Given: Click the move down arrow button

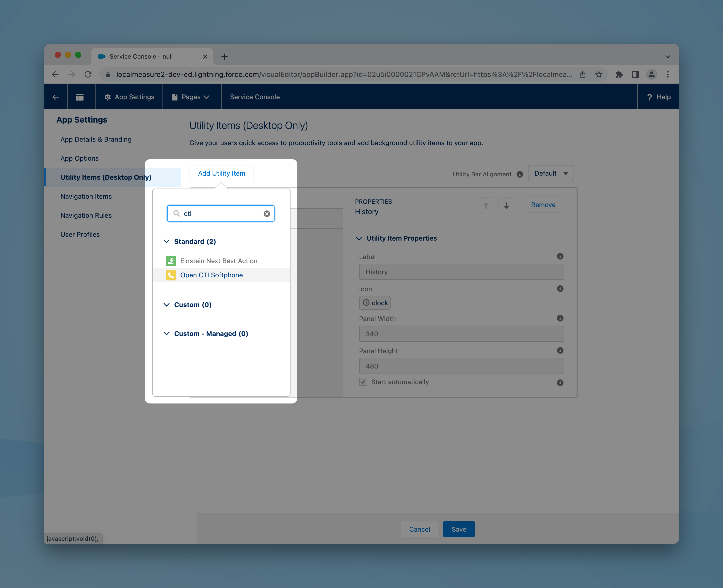Looking at the screenshot, I should (506, 205).
